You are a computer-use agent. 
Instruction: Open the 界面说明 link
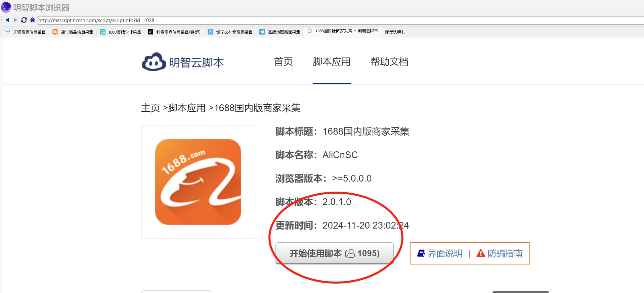[x=445, y=253]
